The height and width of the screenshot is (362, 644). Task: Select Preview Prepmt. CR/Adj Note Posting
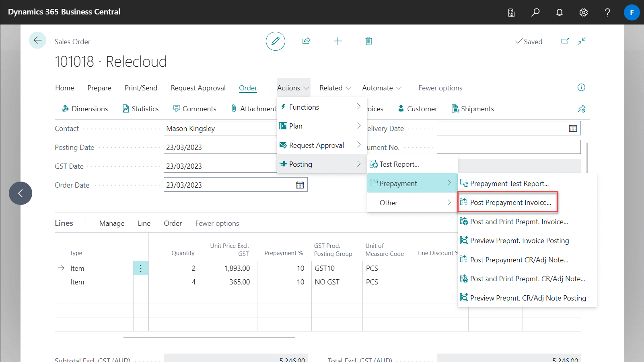click(527, 298)
